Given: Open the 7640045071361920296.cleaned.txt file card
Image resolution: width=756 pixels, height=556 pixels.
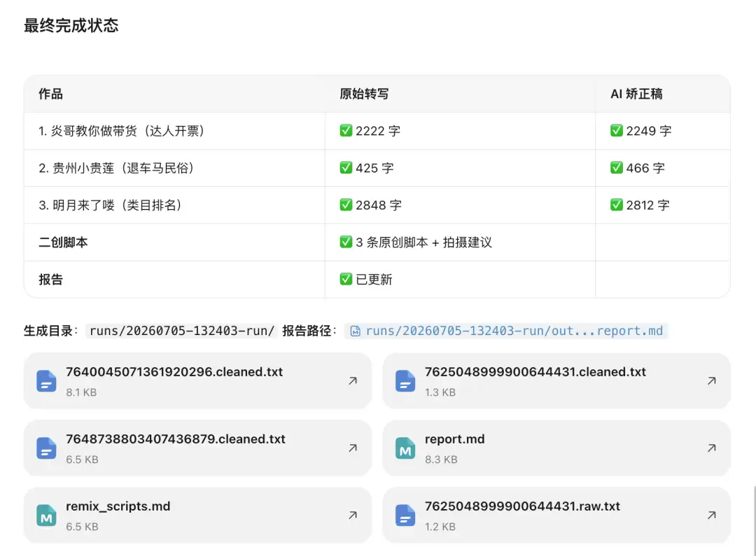Looking at the screenshot, I should pos(197,381).
